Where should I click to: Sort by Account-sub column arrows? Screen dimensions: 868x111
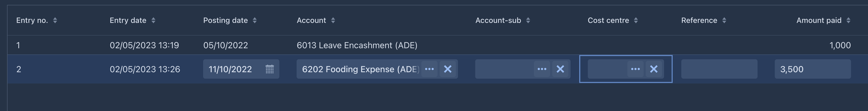(x=528, y=20)
